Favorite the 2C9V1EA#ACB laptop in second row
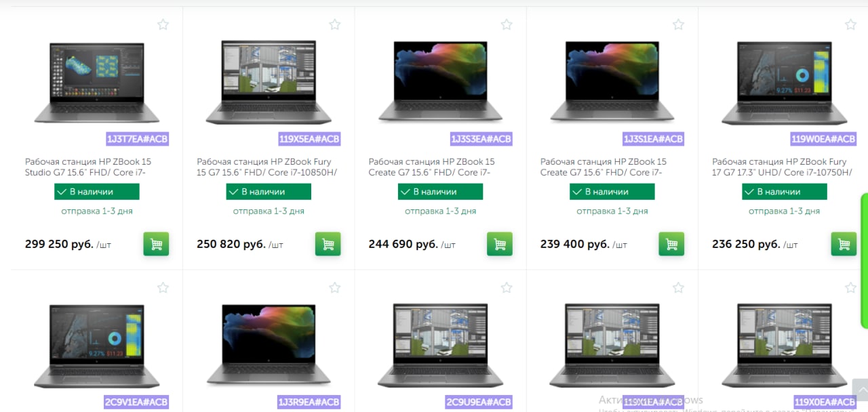The width and height of the screenshot is (868, 412). point(163,288)
